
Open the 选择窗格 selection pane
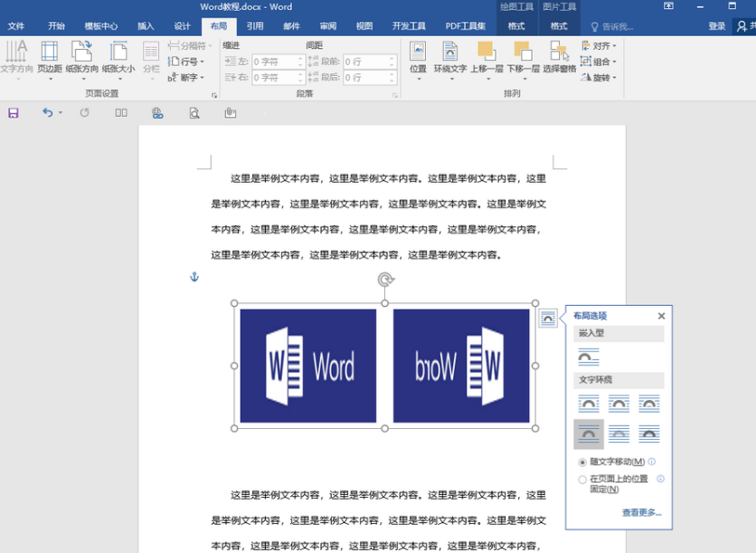[559, 56]
